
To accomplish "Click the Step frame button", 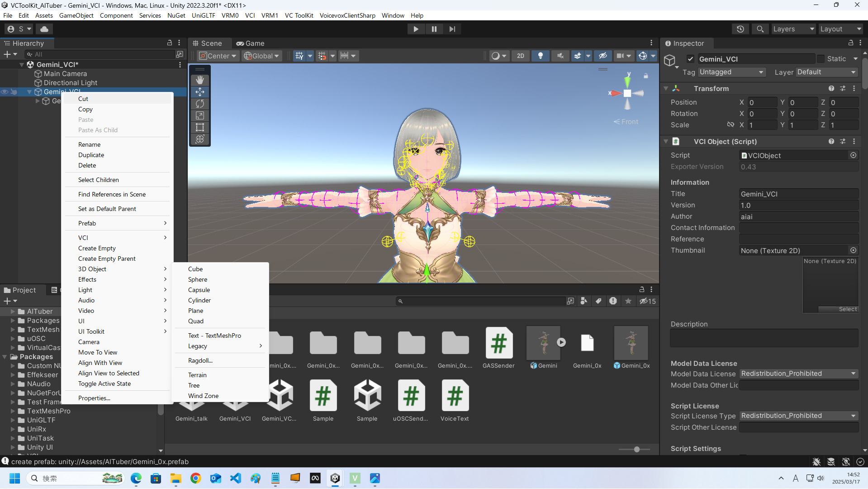I will [452, 29].
